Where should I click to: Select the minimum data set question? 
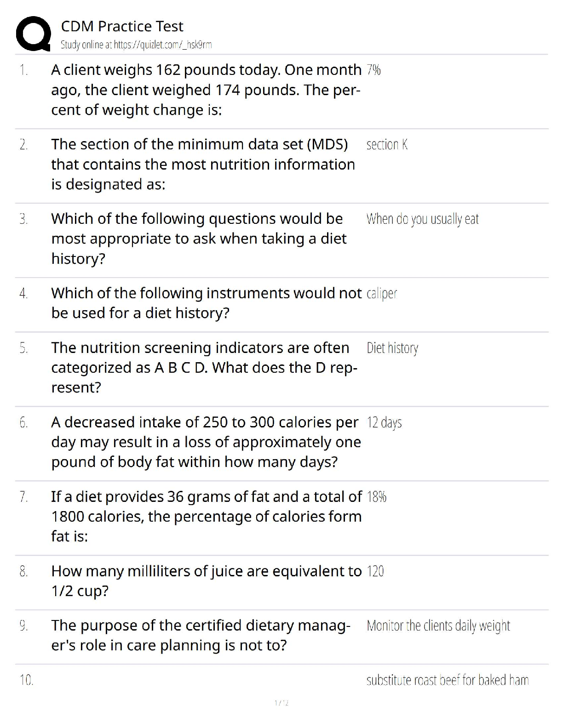coord(203,164)
